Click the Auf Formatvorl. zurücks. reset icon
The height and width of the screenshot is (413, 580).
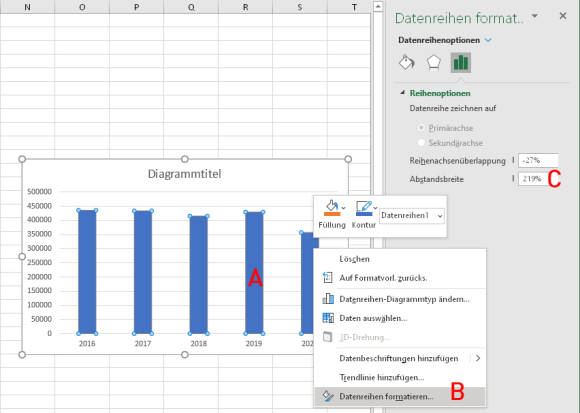328,277
